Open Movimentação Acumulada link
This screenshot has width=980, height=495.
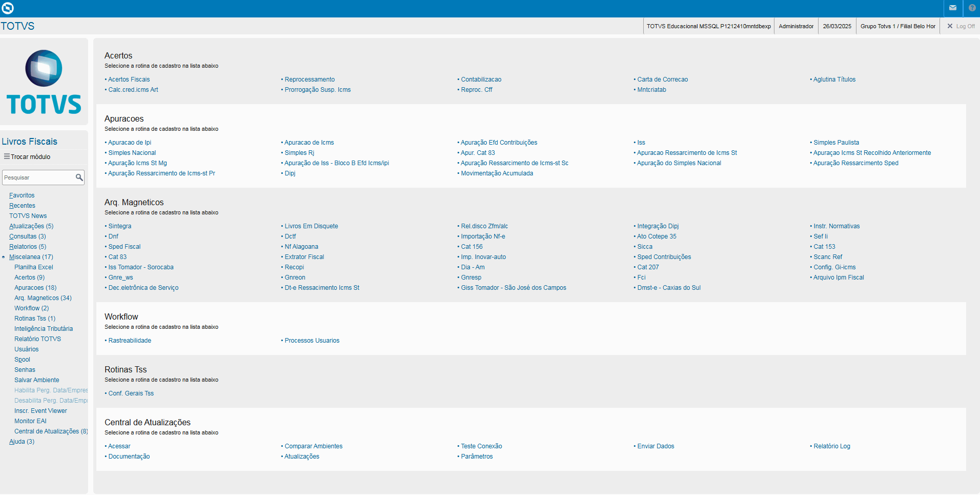tap(497, 173)
